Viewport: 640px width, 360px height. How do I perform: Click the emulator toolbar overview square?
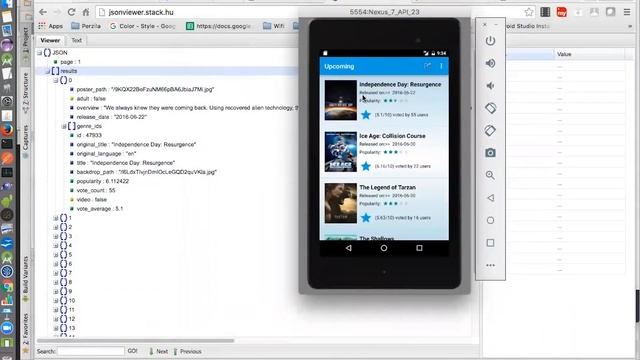[490, 243]
